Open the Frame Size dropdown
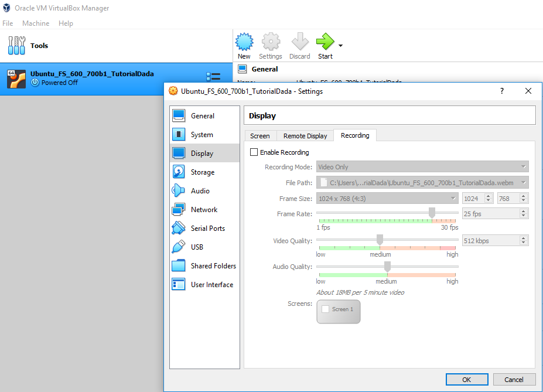Viewport: 543px width, 392px height. pos(387,199)
